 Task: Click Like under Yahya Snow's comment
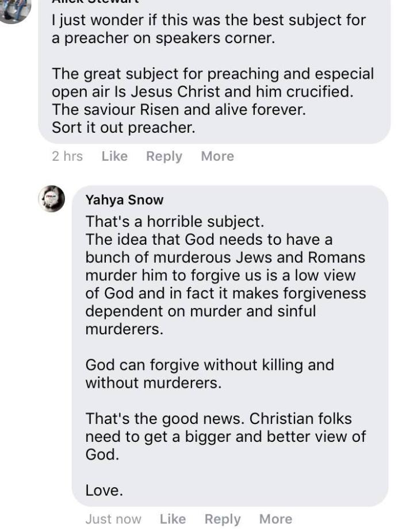click(x=173, y=519)
